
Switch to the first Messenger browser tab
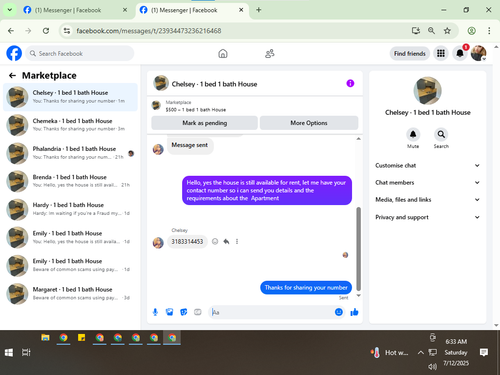coord(75,10)
